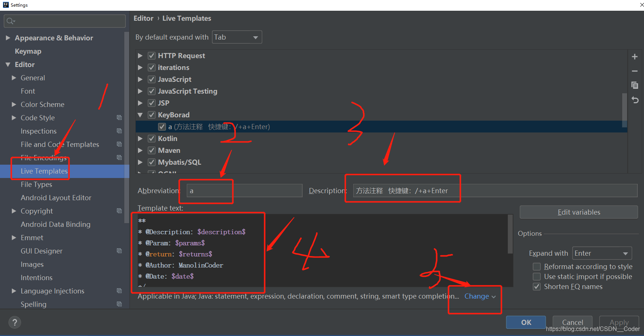The image size is (644, 336).
Task: Open Android Layout Editor settings
Action: click(x=56, y=198)
